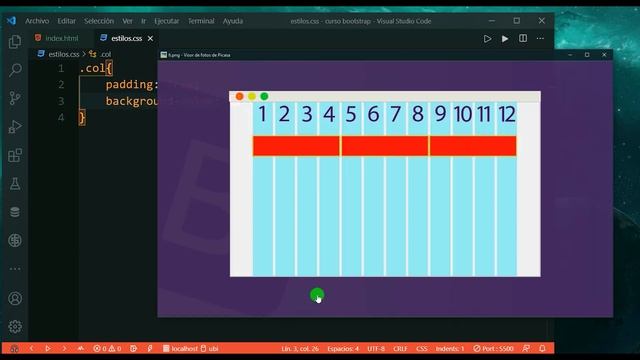Open the Explorer view in activity bar

coord(15,42)
